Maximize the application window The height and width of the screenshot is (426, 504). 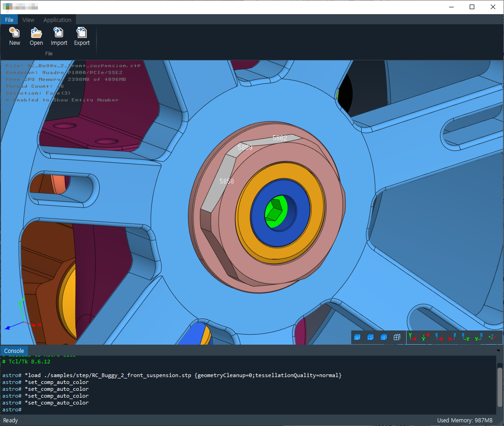pos(472,7)
